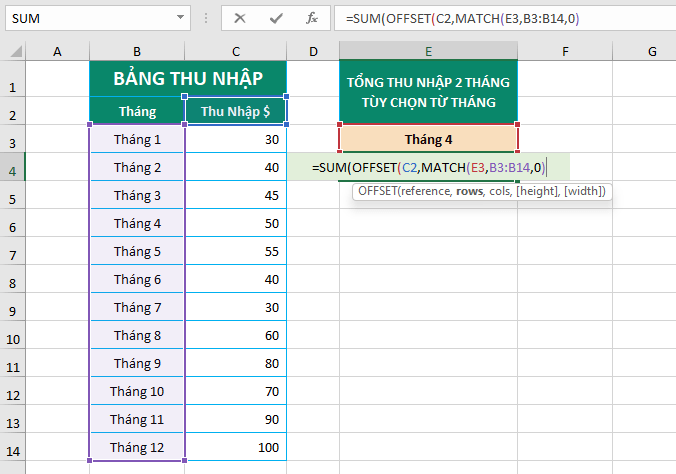Click 'rows' argument in OFFSET tooltip
This screenshot has height=474, width=676.
469,191
